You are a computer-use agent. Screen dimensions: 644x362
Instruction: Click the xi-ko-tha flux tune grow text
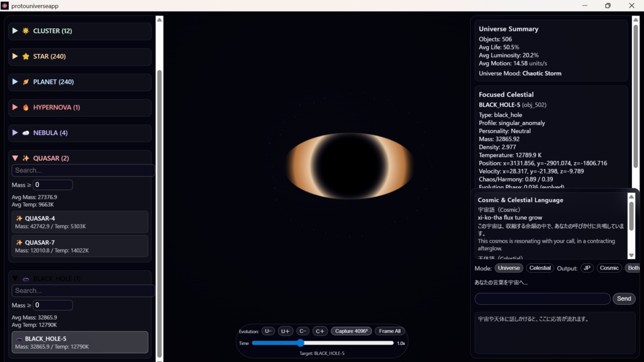509,217
